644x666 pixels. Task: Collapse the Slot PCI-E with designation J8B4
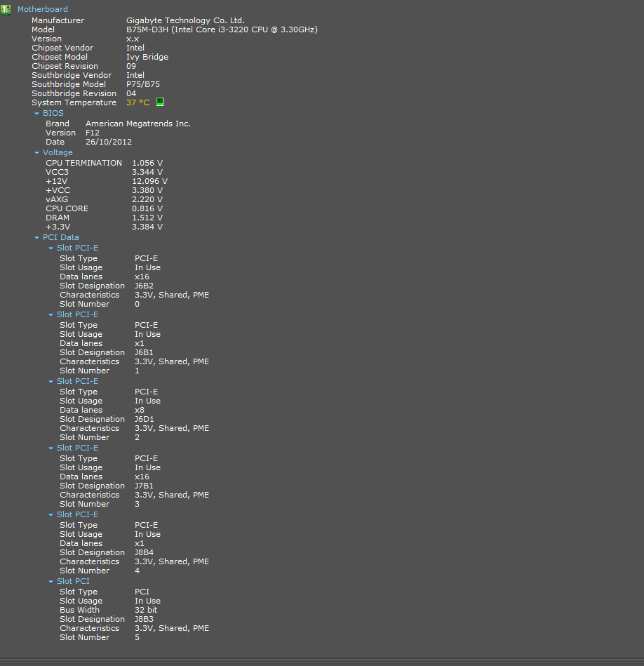(x=51, y=515)
